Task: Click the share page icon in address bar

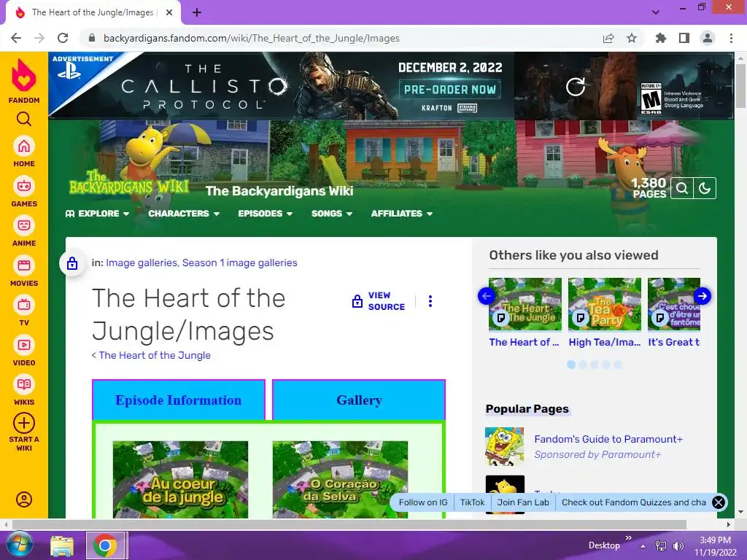Action: tap(608, 38)
